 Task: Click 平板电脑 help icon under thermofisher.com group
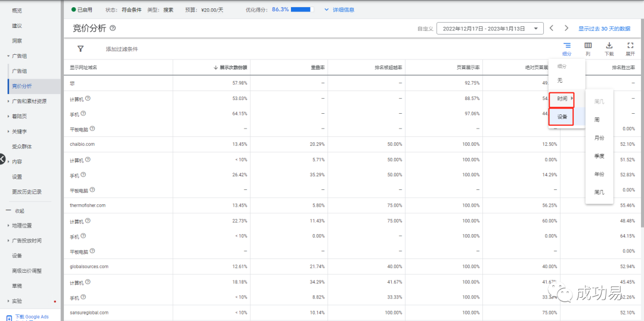click(92, 251)
